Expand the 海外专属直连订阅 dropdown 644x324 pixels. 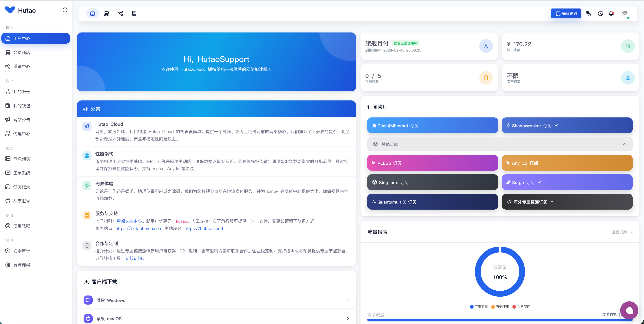pos(567,202)
